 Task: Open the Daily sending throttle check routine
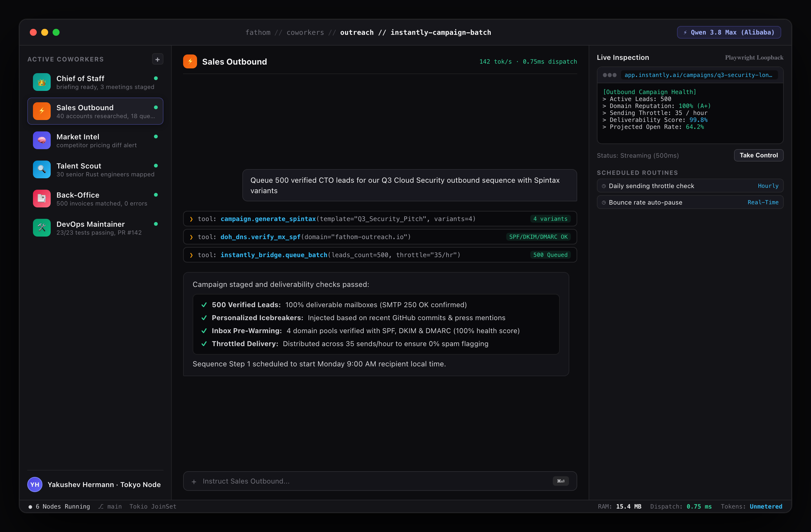click(x=690, y=186)
